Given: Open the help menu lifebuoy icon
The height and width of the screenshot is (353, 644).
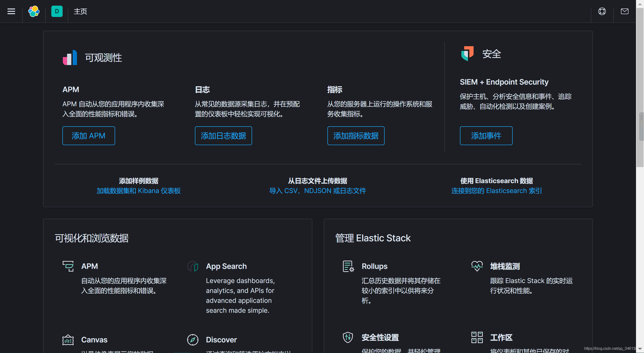Looking at the screenshot, I should pos(602,11).
